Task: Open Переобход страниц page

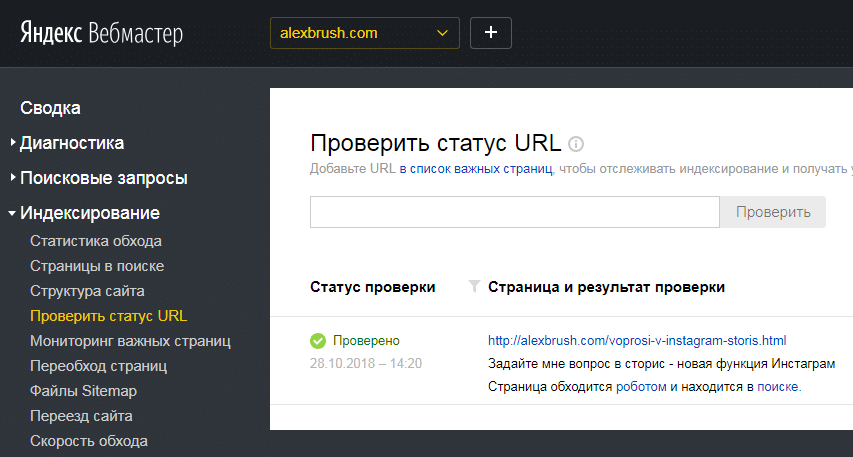Action: 98,366
